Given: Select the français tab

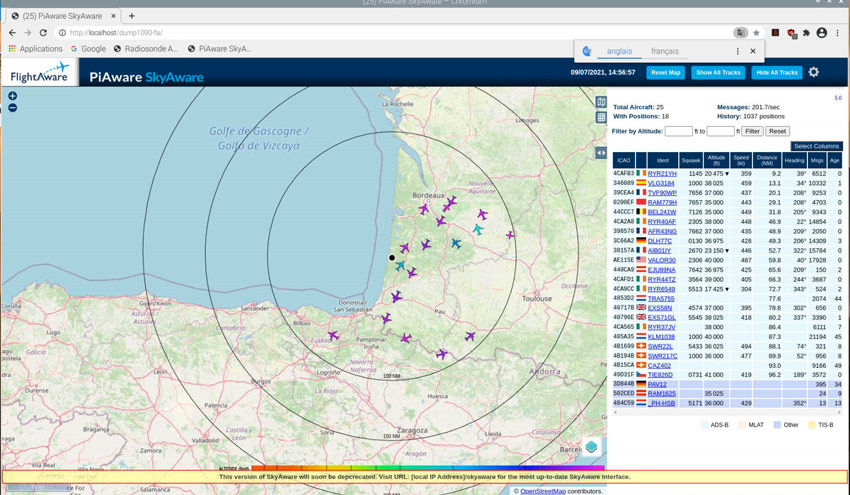Looking at the screenshot, I should pyautogui.click(x=665, y=51).
